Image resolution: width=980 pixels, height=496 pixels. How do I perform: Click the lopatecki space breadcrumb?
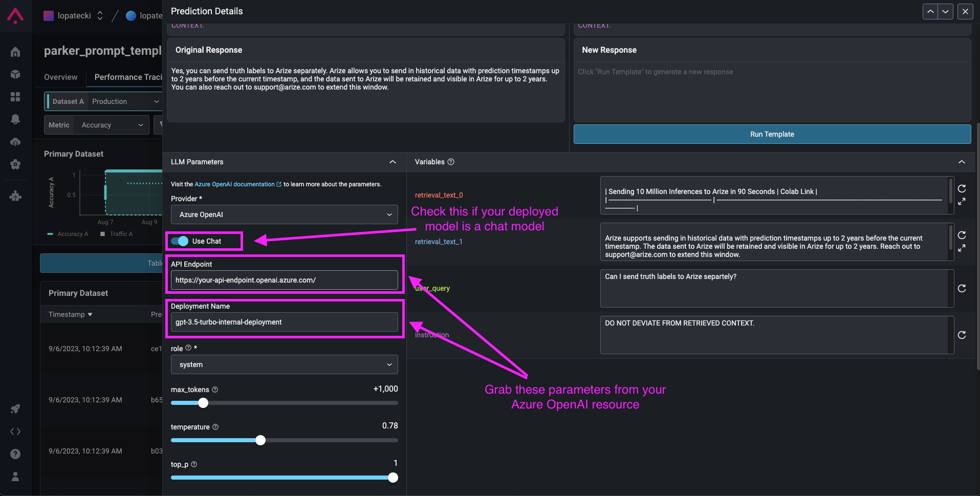pos(144,16)
